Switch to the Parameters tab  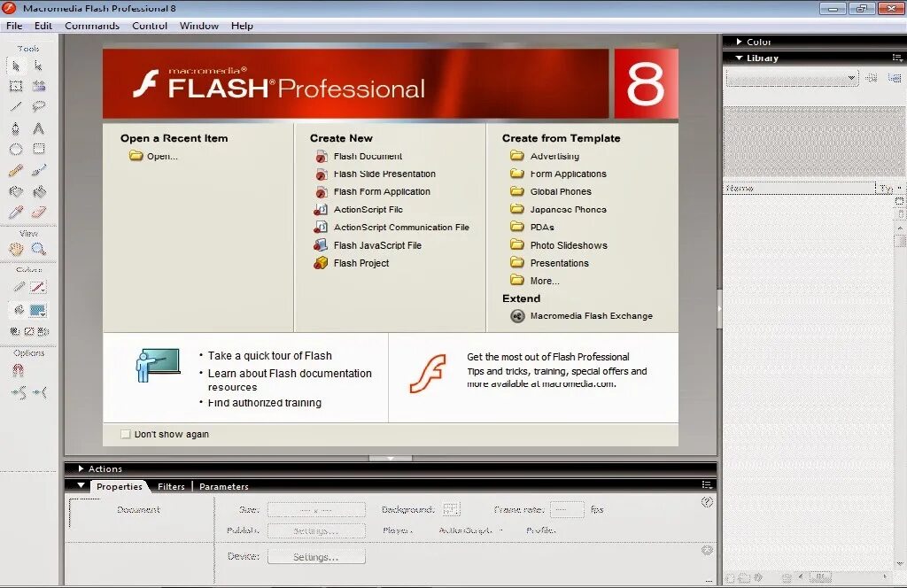point(224,487)
